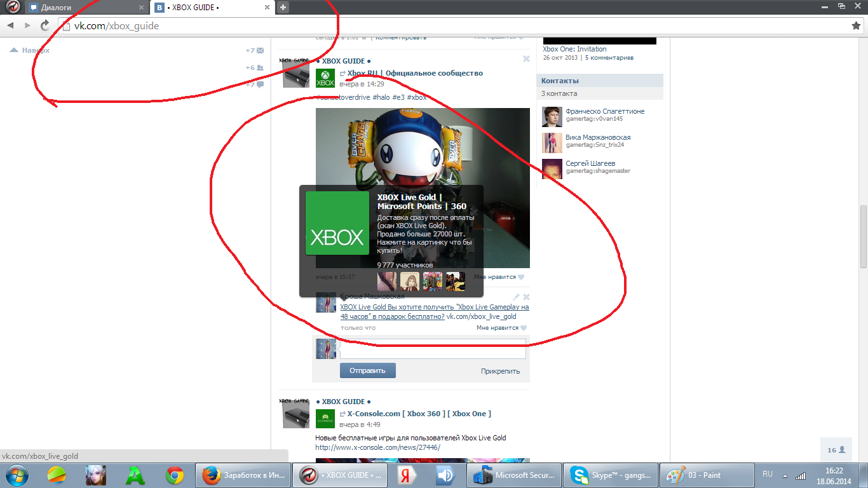The width and height of the screenshot is (868, 488).
Task: Click first member avatar in popup
Action: [x=387, y=281]
